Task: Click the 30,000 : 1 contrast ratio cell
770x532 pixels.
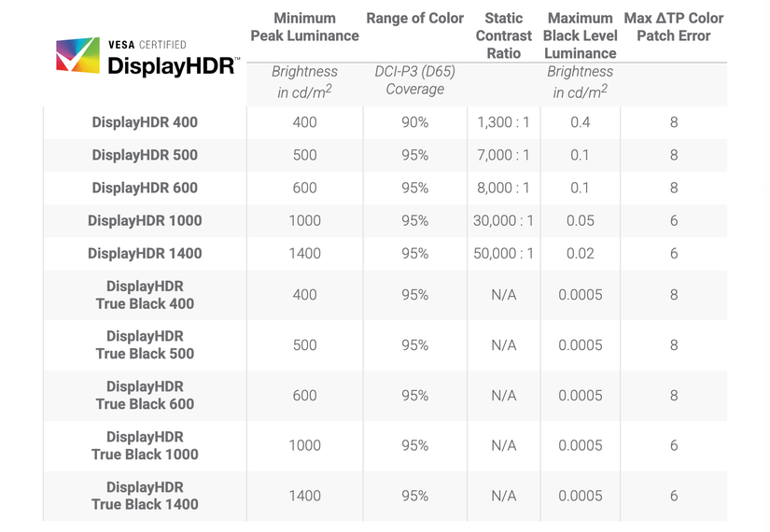Action: coord(504,220)
